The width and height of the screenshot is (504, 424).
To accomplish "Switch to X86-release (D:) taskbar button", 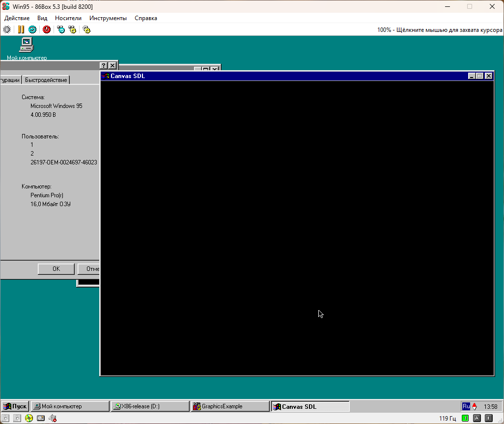I will [150, 406].
